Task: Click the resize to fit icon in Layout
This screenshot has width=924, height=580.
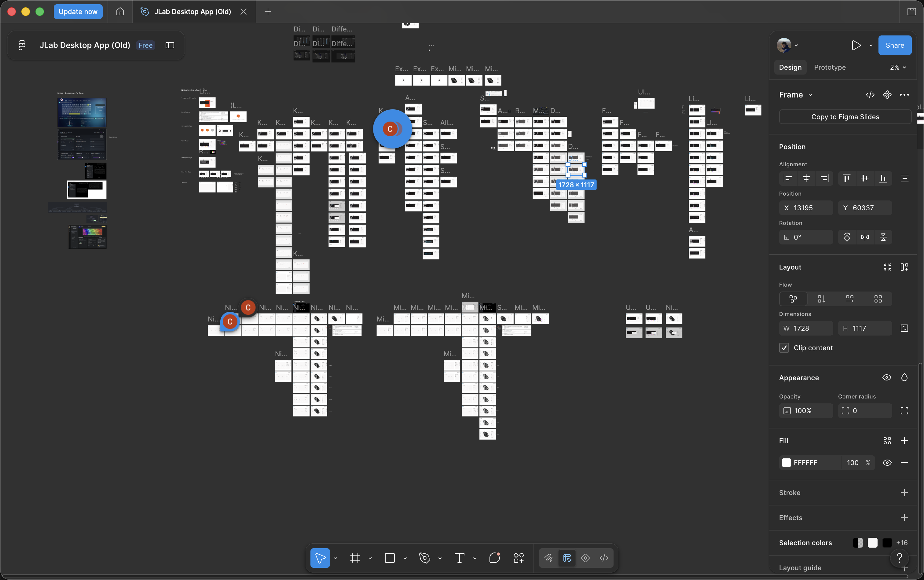Action: (887, 267)
